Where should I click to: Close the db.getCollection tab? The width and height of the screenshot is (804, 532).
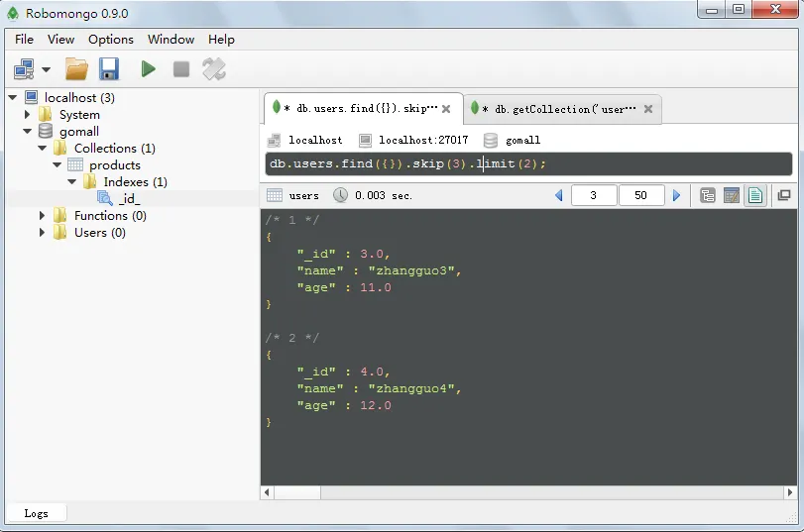click(648, 109)
